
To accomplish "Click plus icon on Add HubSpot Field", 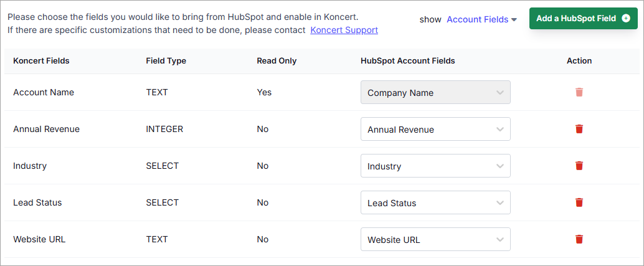I will [626, 18].
